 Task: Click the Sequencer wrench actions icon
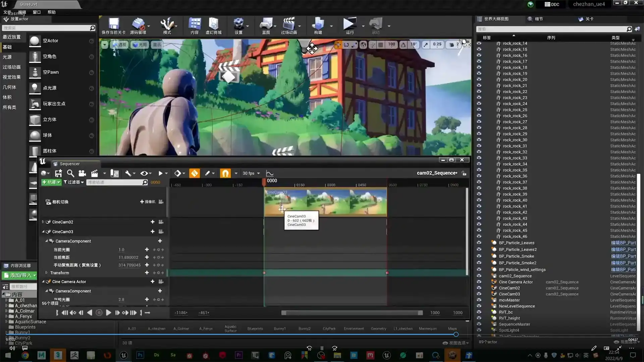pyautogui.click(x=128, y=173)
